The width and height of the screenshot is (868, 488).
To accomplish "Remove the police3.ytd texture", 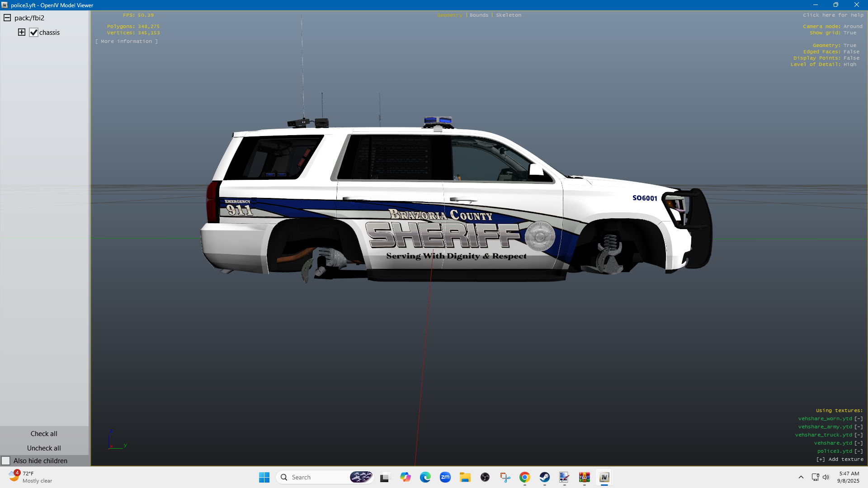I will click(859, 451).
